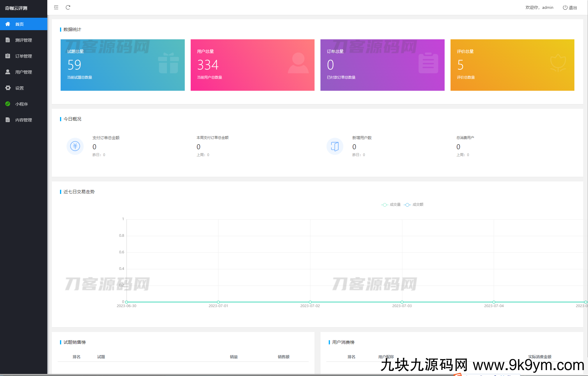Click the green mini program icon

click(x=8, y=104)
